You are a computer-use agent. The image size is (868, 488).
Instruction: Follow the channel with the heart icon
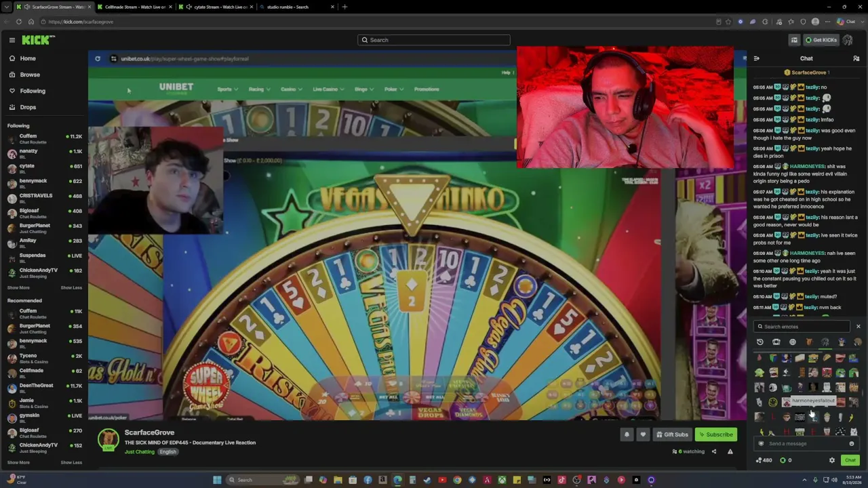point(643,434)
